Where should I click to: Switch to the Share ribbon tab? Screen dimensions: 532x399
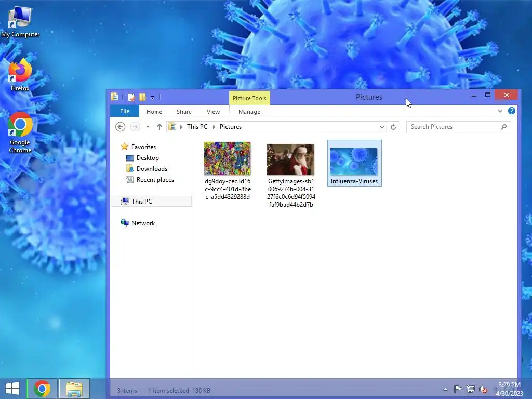pos(184,112)
